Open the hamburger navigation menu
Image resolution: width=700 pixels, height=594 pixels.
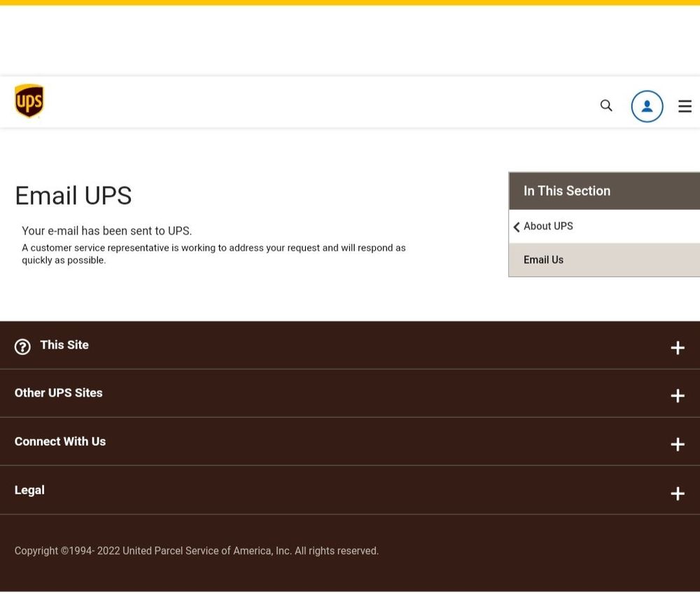point(685,106)
